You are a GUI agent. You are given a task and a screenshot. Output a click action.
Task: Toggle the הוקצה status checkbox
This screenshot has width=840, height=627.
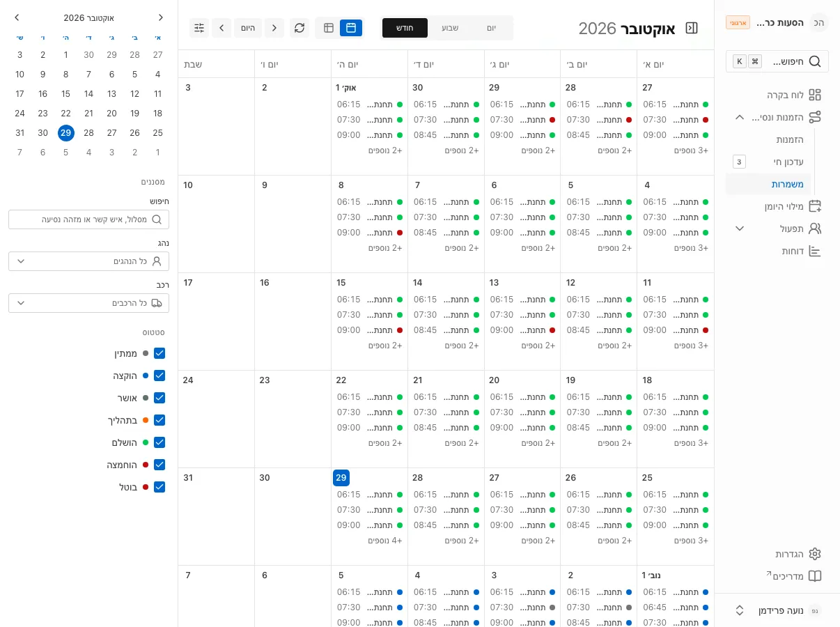point(160,376)
